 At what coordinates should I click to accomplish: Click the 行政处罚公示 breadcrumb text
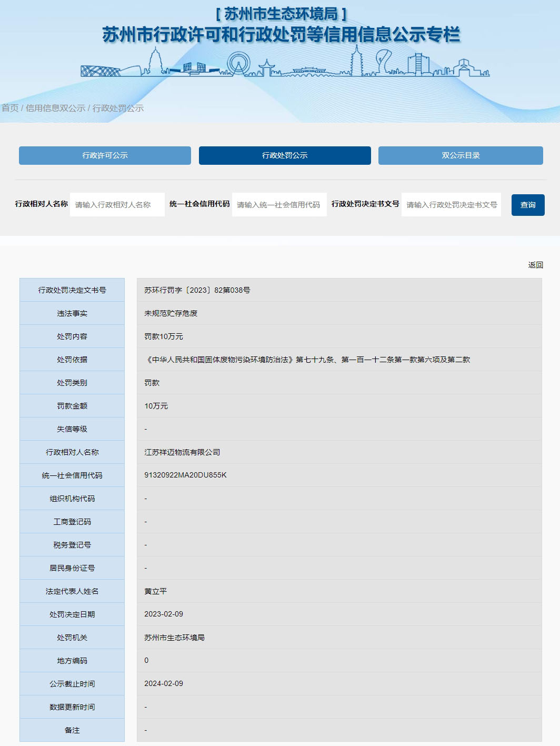[118, 108]
